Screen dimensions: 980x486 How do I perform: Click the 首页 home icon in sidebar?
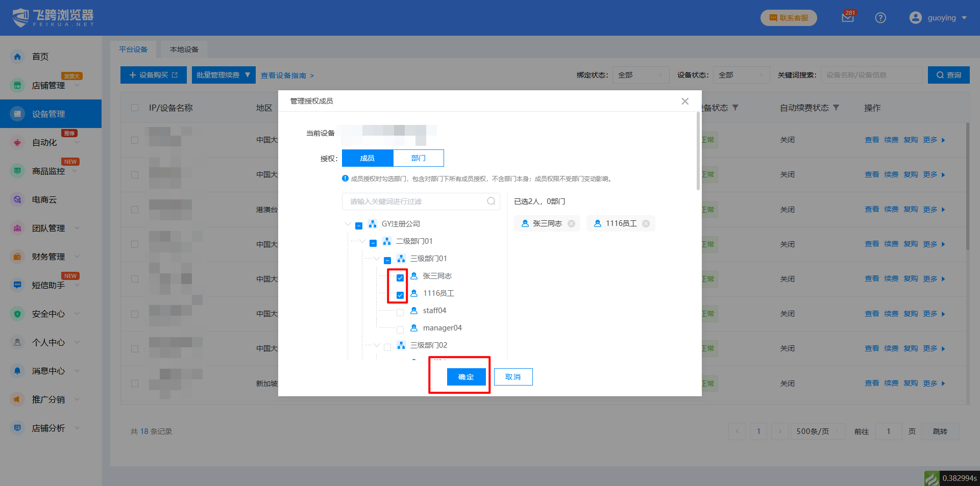pos(17,57)
